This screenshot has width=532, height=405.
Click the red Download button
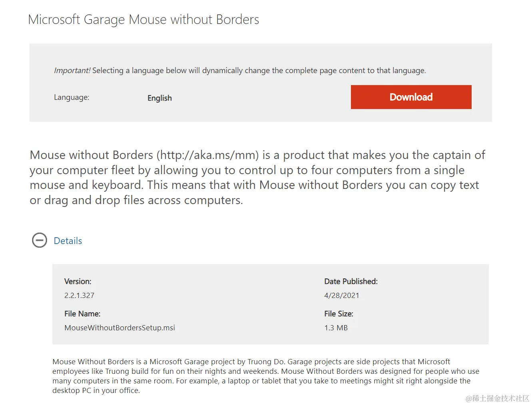pos(411,97)
